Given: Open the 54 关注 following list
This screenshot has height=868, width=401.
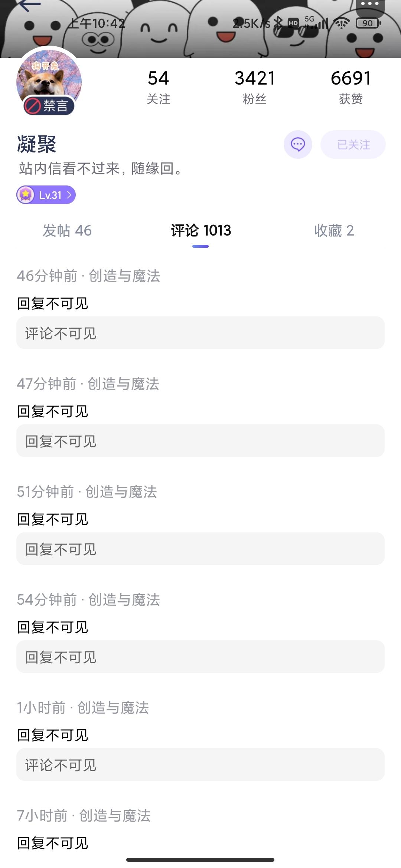Looking at the screenshot, I should coord(159,87).
